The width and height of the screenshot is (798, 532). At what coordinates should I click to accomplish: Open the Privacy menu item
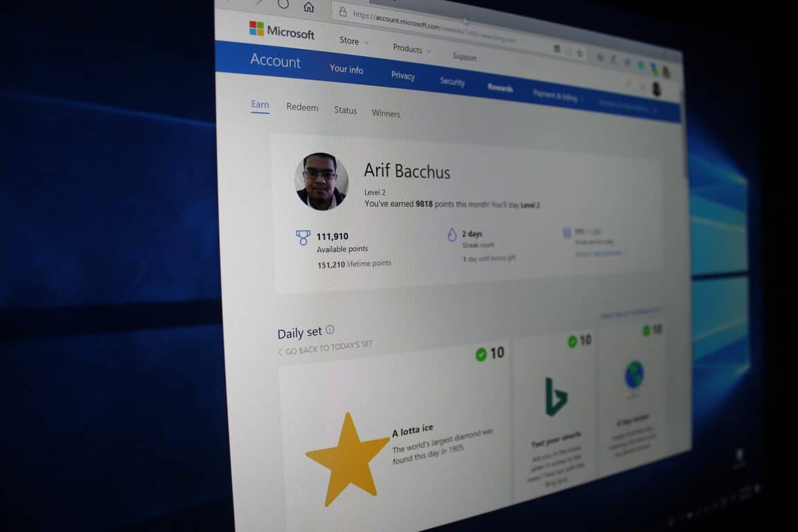402,76
